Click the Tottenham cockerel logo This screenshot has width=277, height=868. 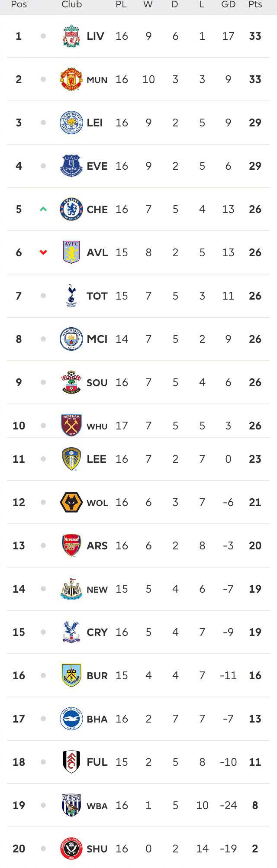coord(71,296)
